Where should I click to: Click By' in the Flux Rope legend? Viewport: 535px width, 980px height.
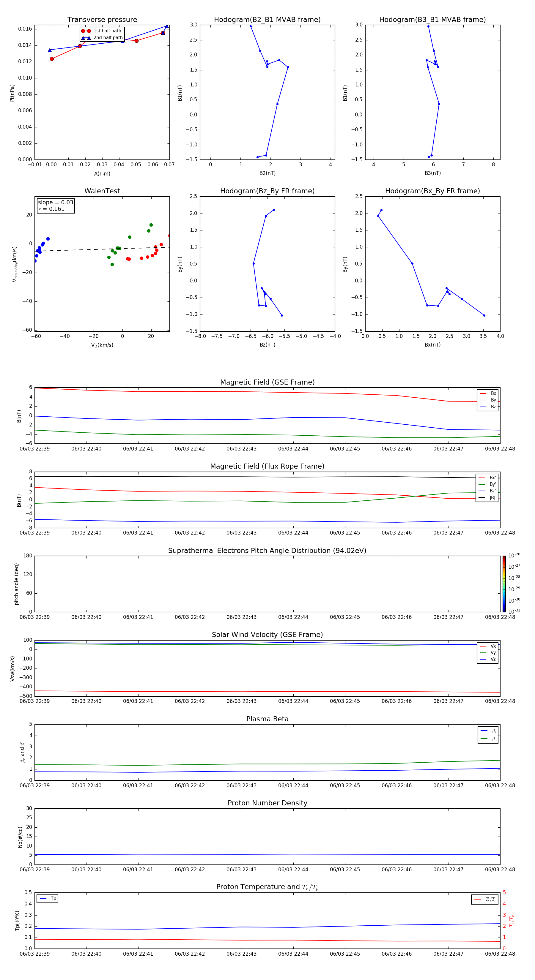pyautogui.click(x=487, y=484)
